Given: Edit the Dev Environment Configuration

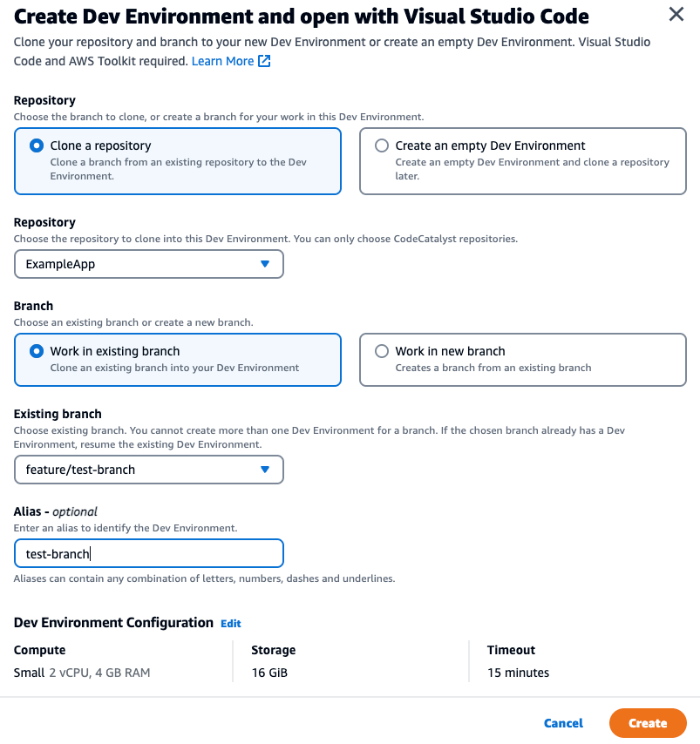Looking at the screenshot, I should tap(230, 624).
